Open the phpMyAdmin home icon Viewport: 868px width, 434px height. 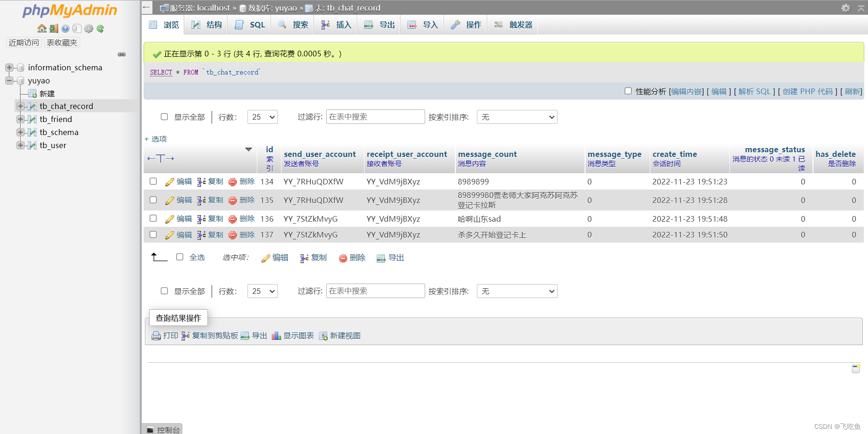pyautogui.click(x=42, y=28)
